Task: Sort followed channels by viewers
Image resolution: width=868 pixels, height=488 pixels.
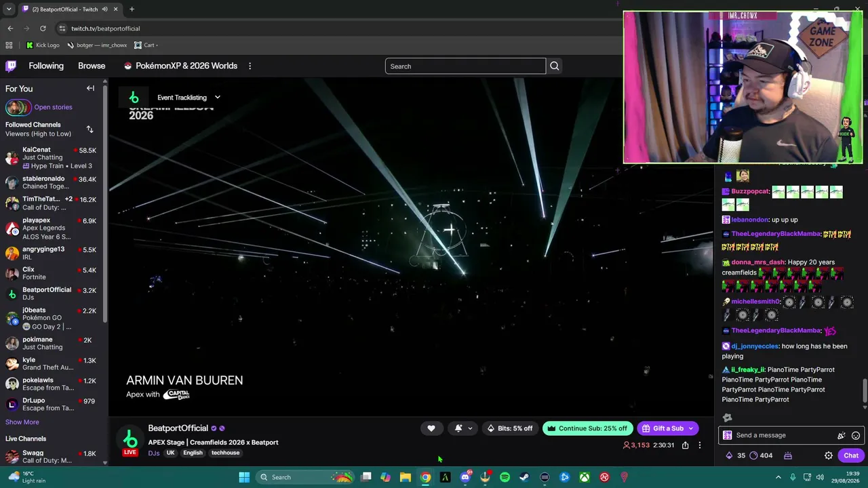Action: (x=90, y=129)
